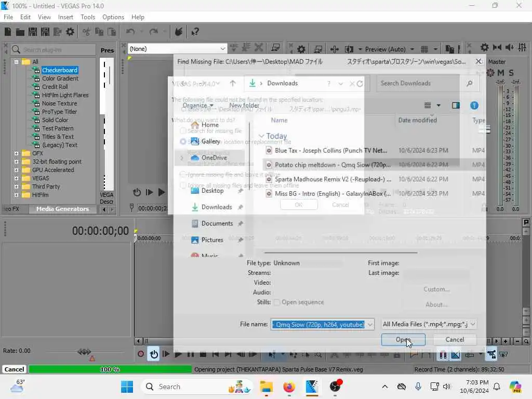Click the What's This help icon

[x=195, y=32]
